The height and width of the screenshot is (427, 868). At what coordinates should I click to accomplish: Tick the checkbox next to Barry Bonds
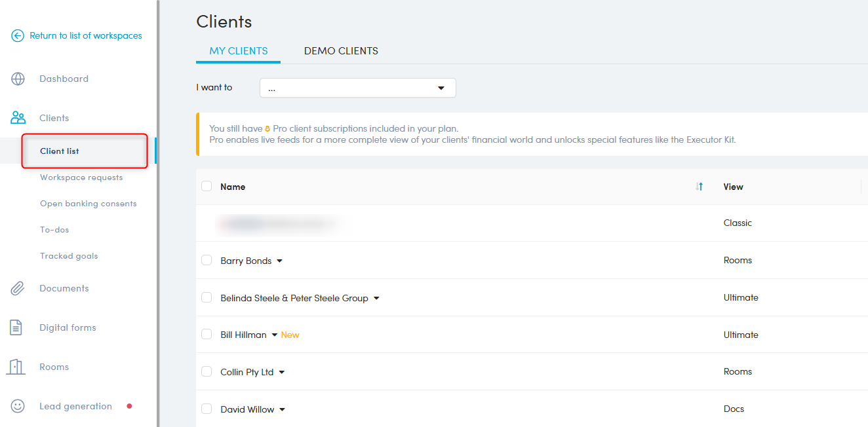207,261
